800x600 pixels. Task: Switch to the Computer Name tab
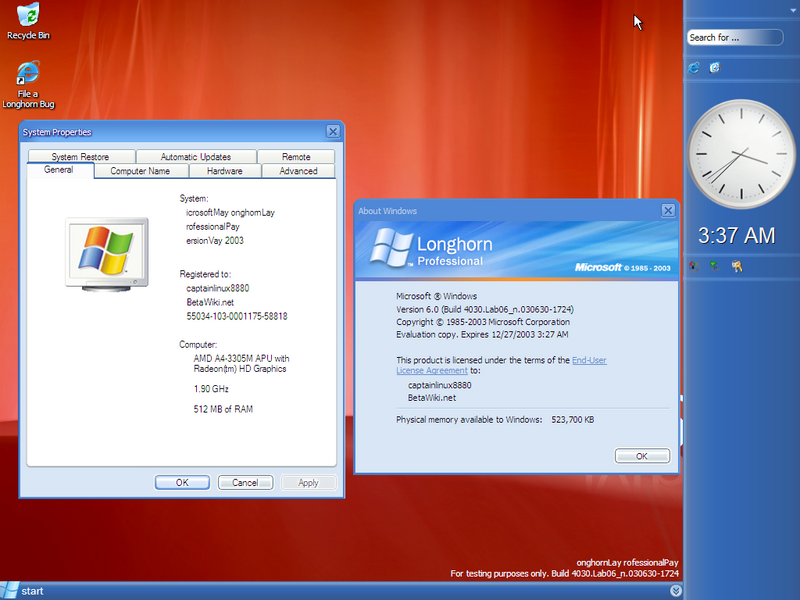coord(139,171)
